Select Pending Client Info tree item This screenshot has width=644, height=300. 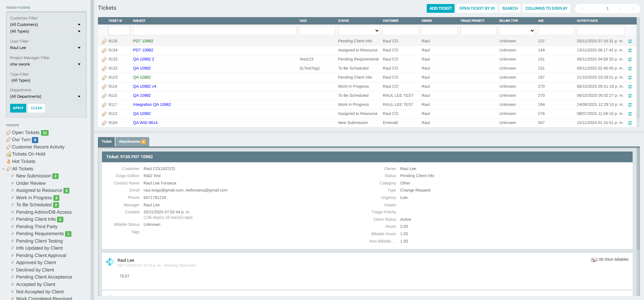[x=36, y=219]
